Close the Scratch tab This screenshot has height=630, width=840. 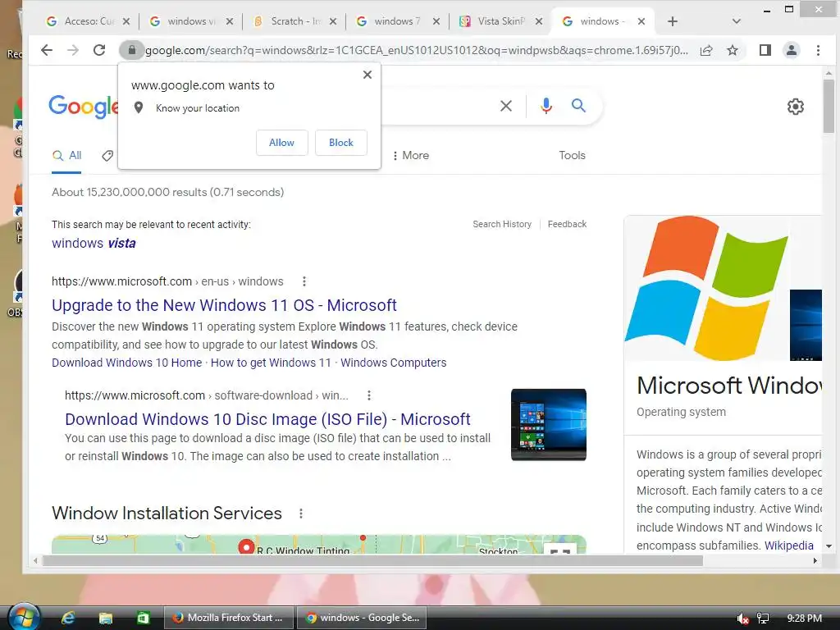(333, 21)
